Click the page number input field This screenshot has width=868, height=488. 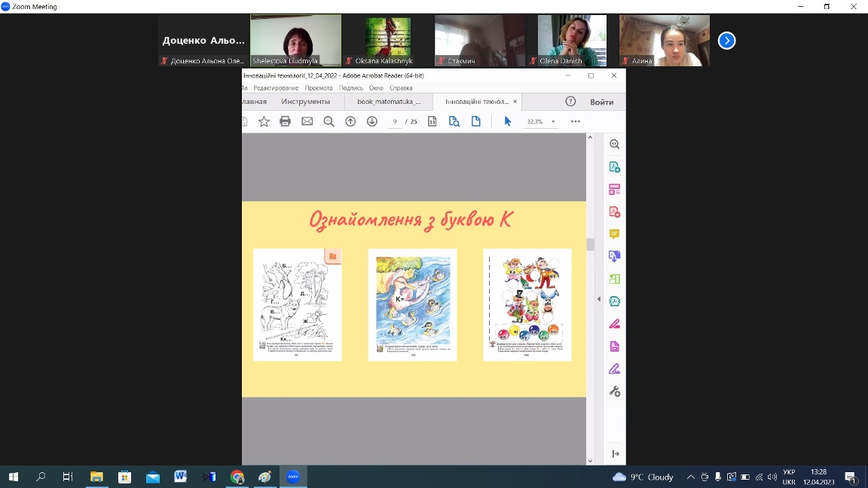coord(395,121)
